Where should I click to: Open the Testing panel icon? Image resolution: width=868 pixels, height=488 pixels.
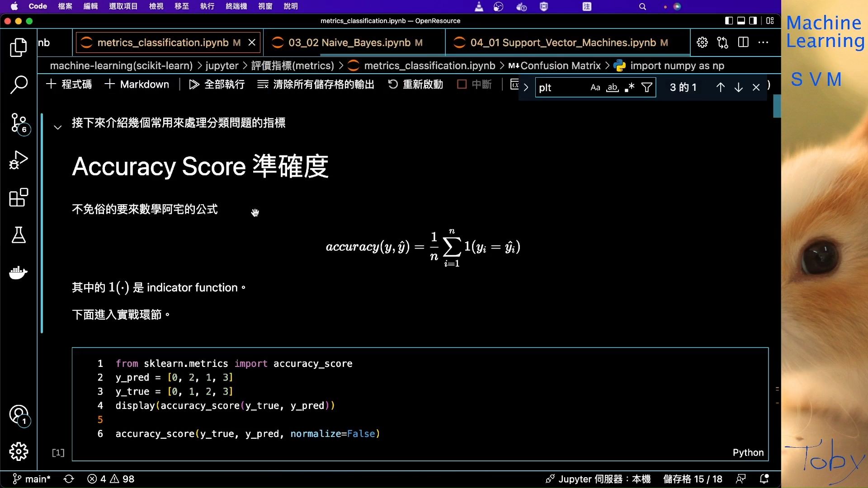[19, 235]
